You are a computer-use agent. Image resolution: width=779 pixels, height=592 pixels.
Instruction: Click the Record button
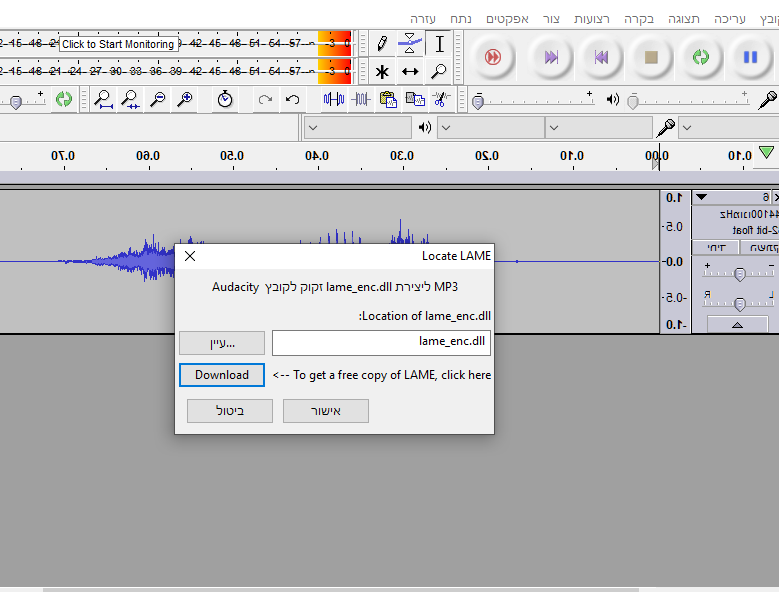click(x=492, y=57)
